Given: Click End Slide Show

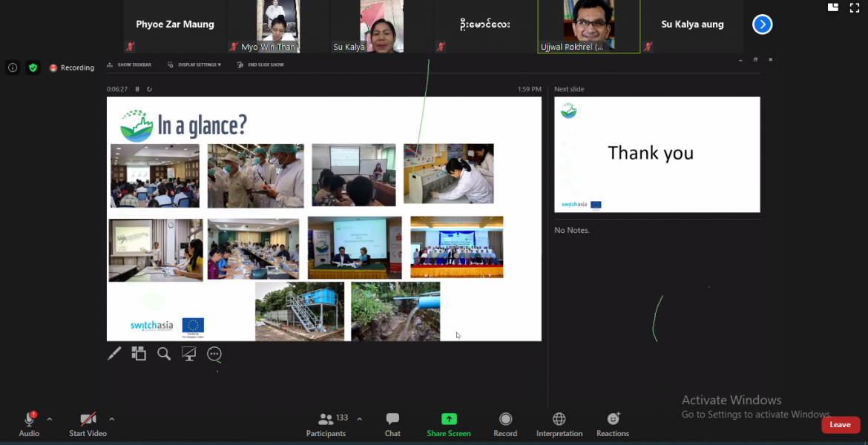Looking at the screenshot, I should 260,65.
